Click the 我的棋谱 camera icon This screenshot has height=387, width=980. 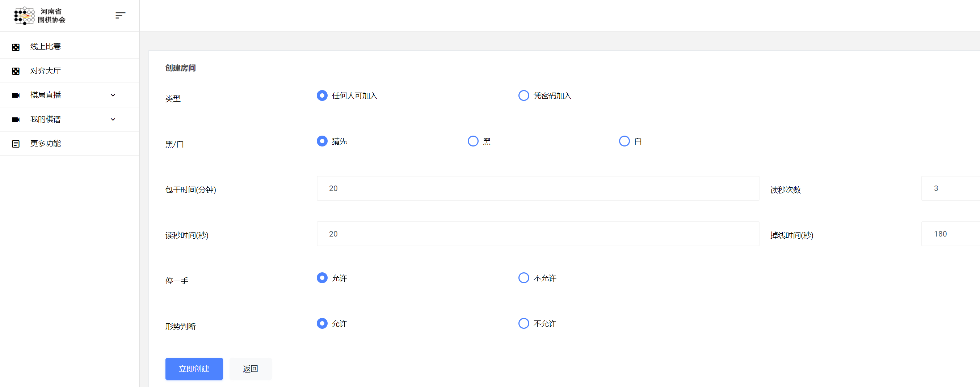[16, 120]
